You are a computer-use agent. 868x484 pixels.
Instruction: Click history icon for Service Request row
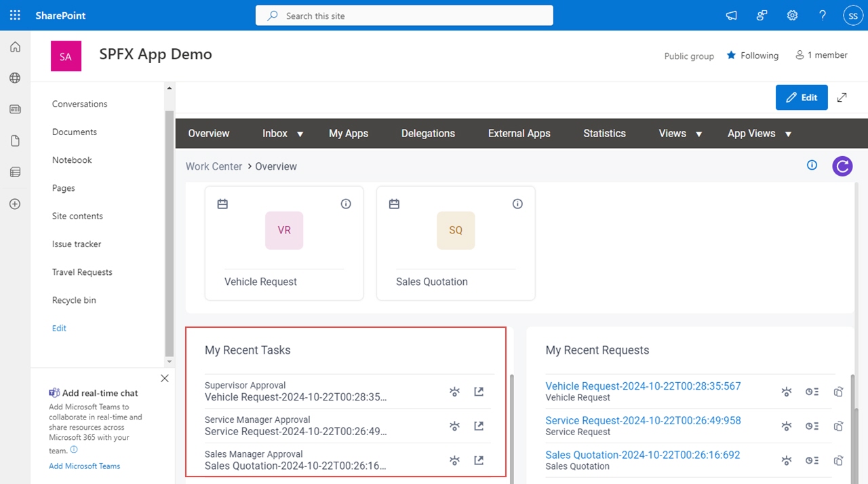tap(812, 426)
